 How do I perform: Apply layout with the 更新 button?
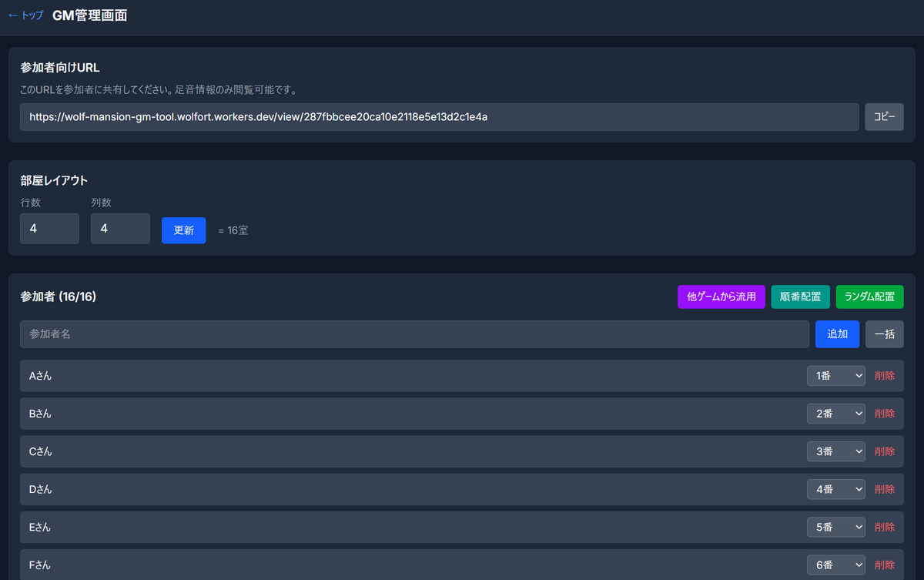pos(183,230)
